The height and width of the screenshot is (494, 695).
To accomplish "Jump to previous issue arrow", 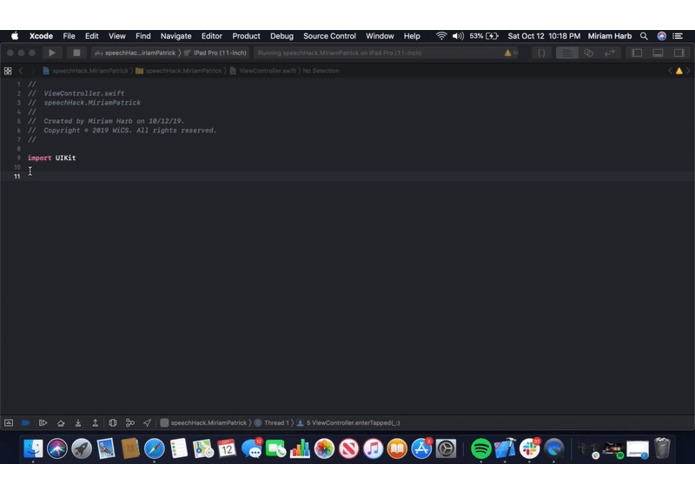I will (670, 71).
